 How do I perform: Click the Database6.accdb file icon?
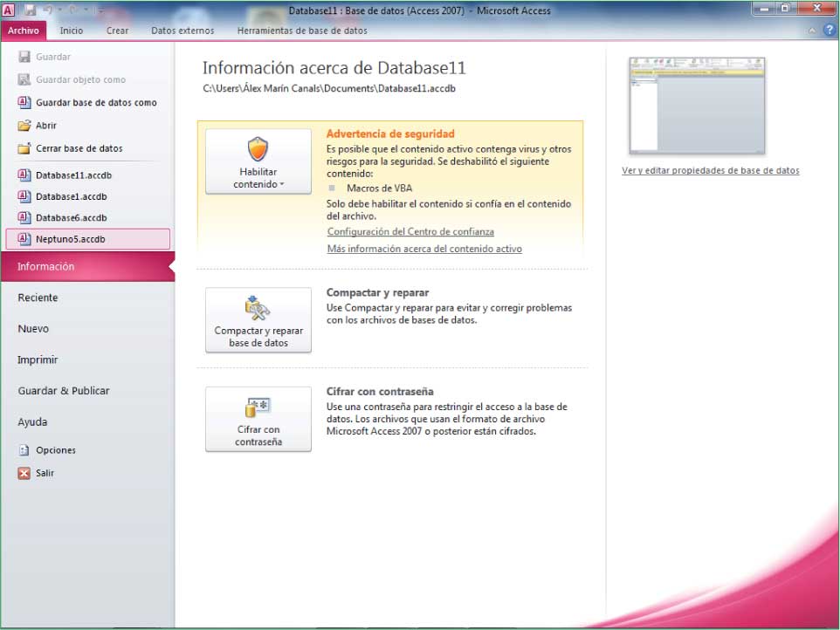click(x=24, y=218)
